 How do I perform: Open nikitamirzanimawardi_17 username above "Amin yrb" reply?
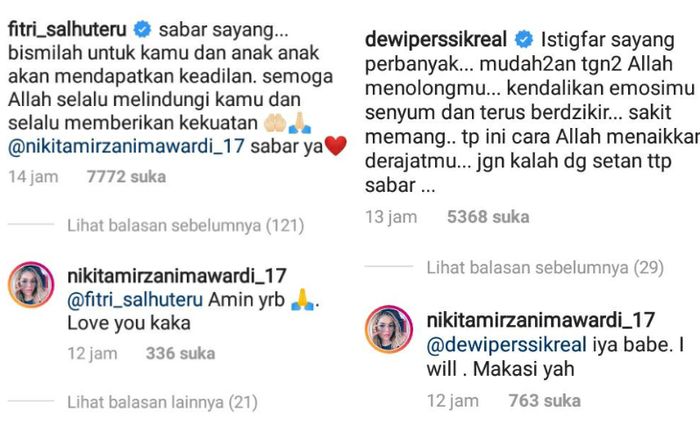coord(177,276)
